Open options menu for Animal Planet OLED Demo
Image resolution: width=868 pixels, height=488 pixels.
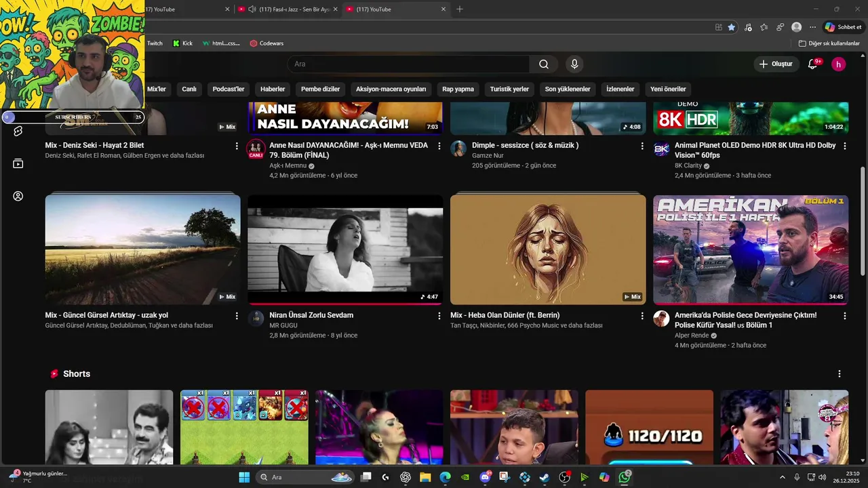coord(845,146)
